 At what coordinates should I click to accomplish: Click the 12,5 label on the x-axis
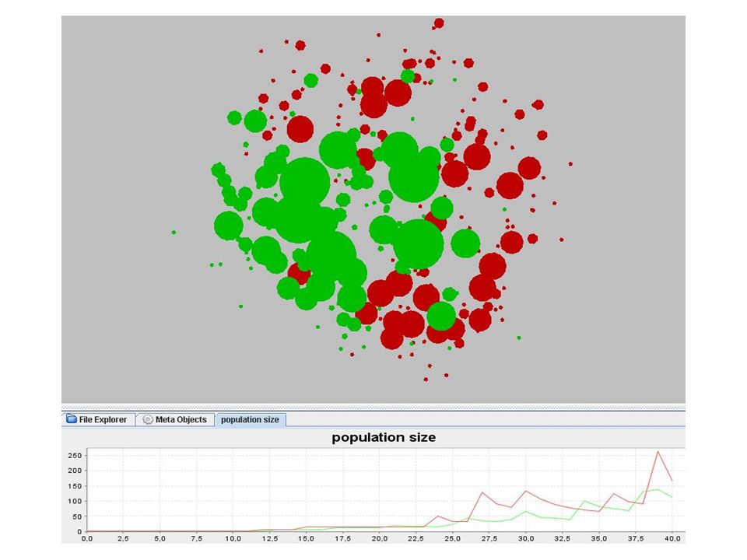pos(270,538)
